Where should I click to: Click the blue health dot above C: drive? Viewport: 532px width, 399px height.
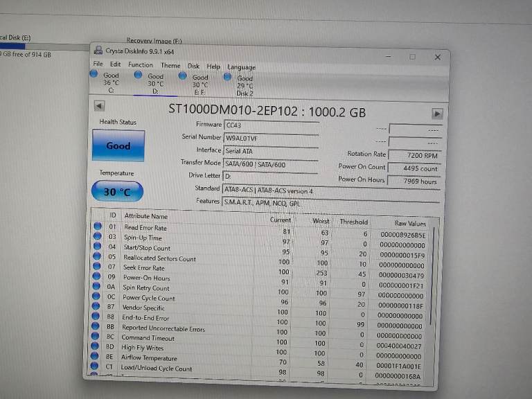click(x=94, y=73)
